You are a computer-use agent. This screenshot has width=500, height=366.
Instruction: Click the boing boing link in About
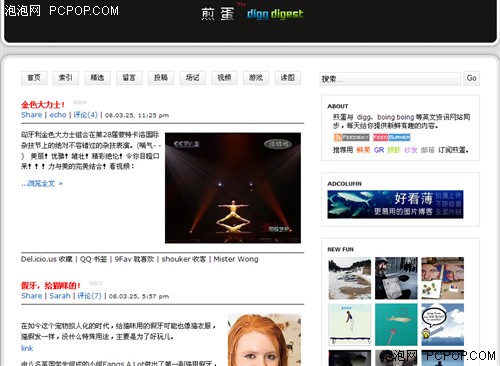tap(395, 117)
